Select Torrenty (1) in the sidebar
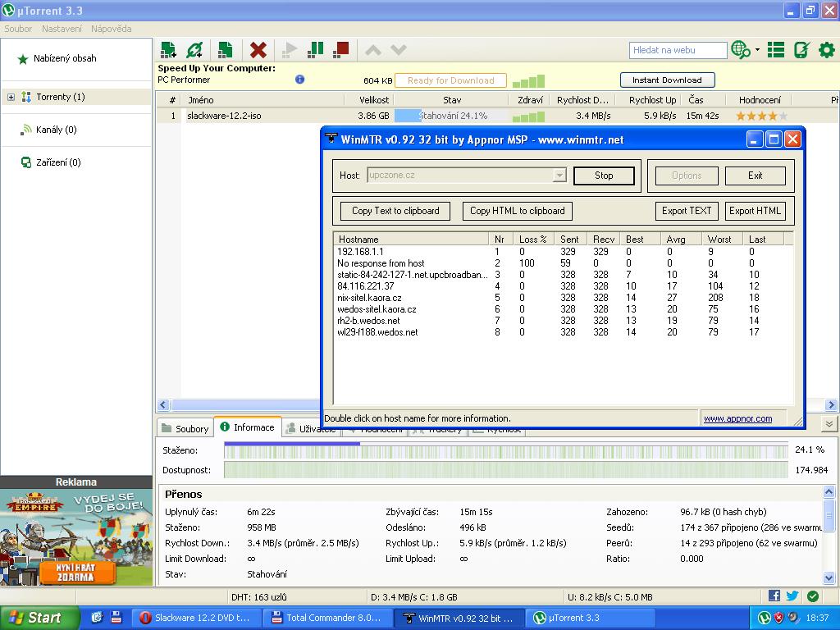 click(61, 97)
